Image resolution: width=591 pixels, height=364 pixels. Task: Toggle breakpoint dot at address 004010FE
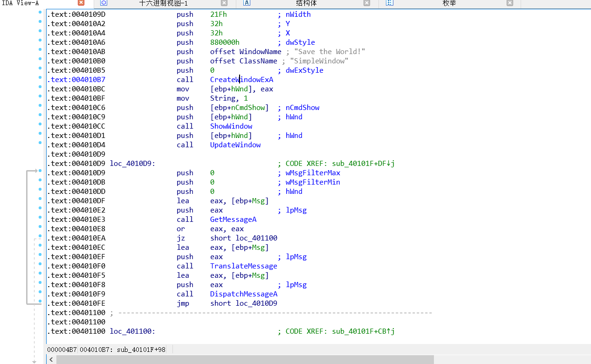click(40, 301)
